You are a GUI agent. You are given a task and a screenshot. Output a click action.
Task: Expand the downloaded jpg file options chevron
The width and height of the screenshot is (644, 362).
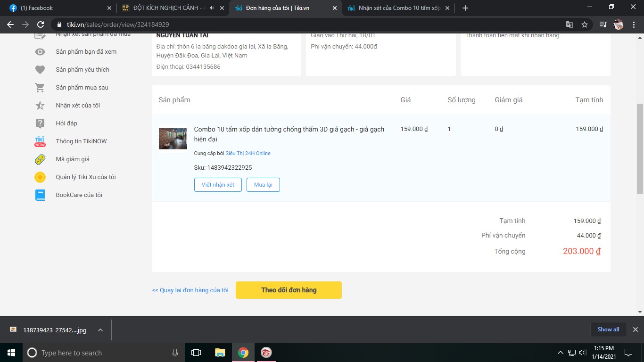point(100,330)
